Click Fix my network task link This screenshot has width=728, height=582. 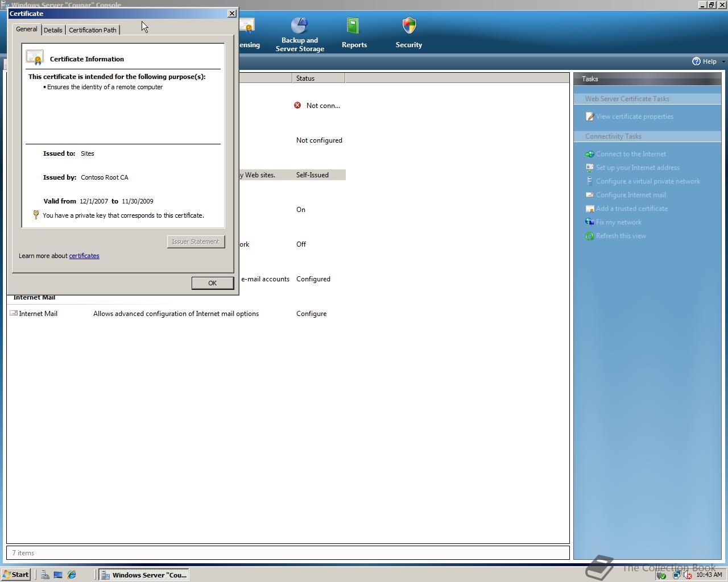(619, 222)
